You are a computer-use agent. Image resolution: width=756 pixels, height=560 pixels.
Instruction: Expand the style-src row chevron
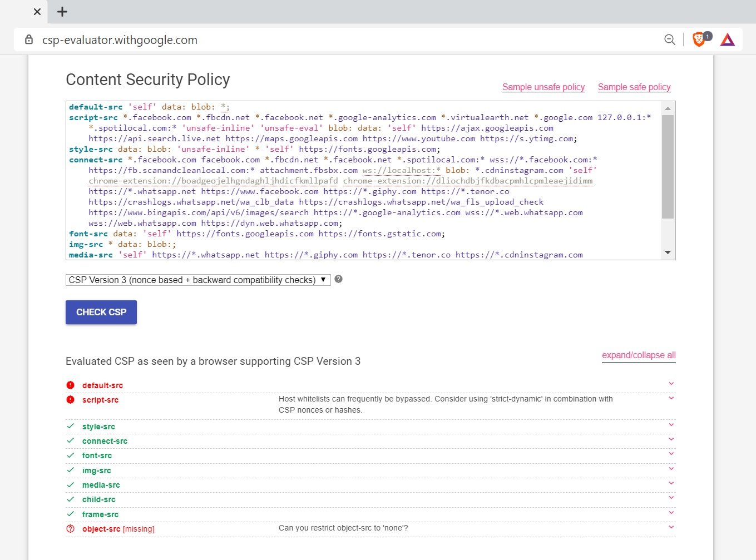click(x=671, y=425)
